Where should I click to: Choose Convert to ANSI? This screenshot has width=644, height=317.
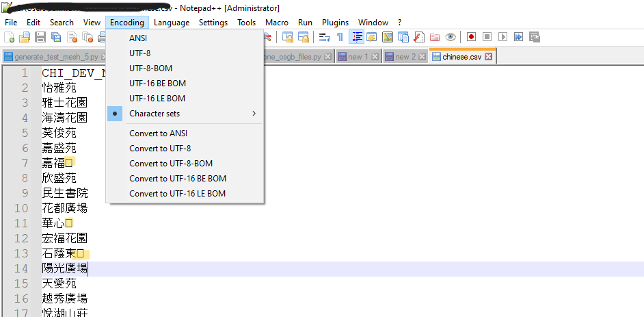click(185, 134)
